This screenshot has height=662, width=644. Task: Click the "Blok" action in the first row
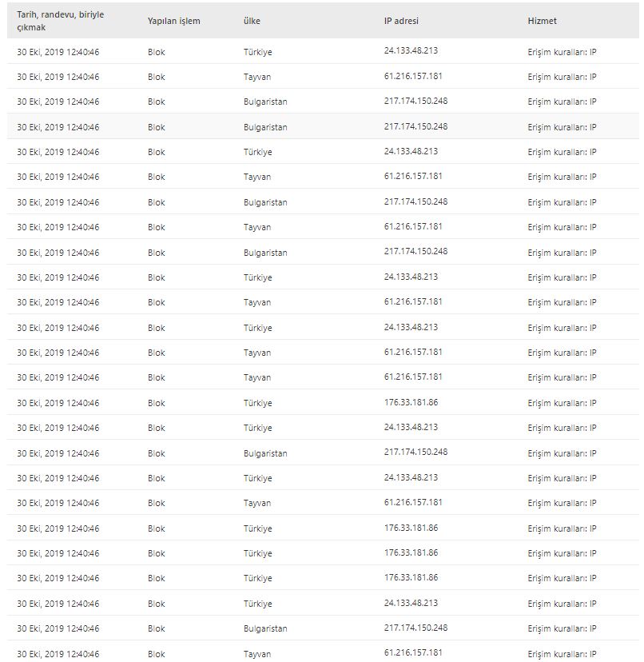(x=156, y=51)
